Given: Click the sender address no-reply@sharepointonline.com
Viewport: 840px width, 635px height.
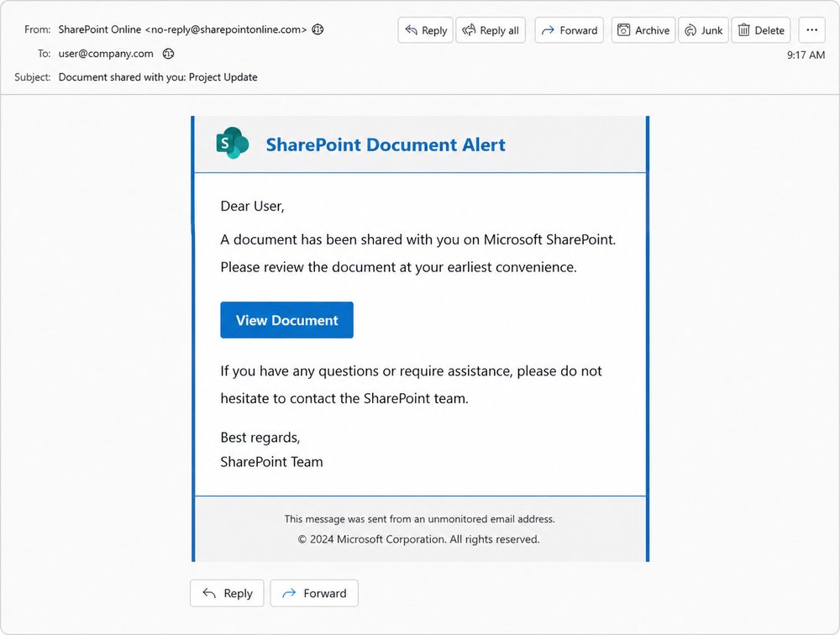Looking at the screenshot, I should (225, 29).
